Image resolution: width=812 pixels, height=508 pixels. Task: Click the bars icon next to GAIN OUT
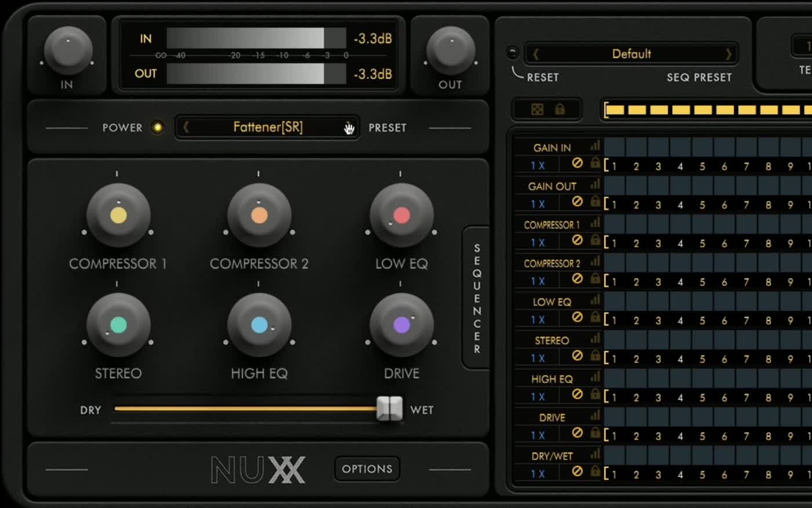[x=595, y=184]
